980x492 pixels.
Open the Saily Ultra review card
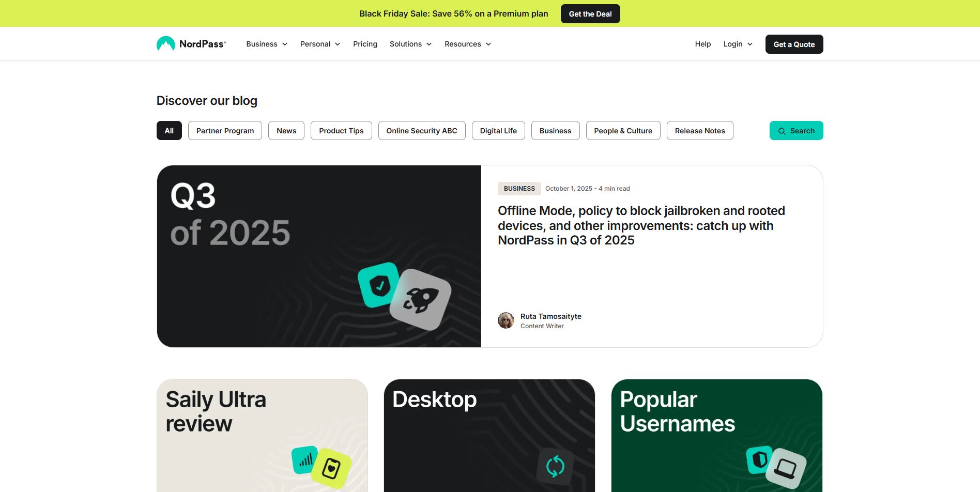262,436
